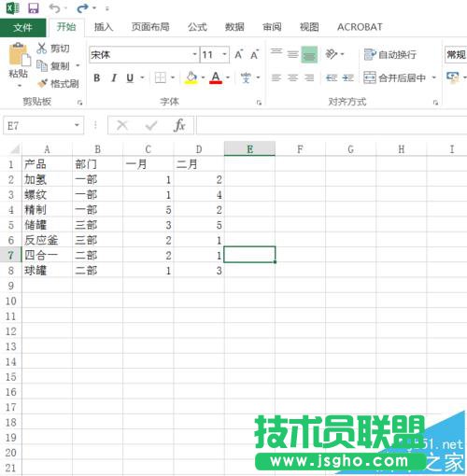467x476 pixels.
Task: Align text left icon
Action: (276, 77)
